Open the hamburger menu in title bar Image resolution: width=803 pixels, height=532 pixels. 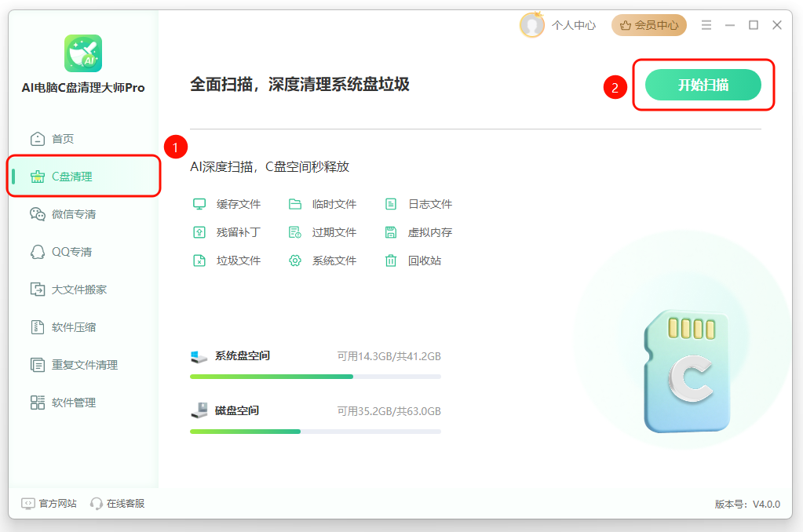[706, 25]
